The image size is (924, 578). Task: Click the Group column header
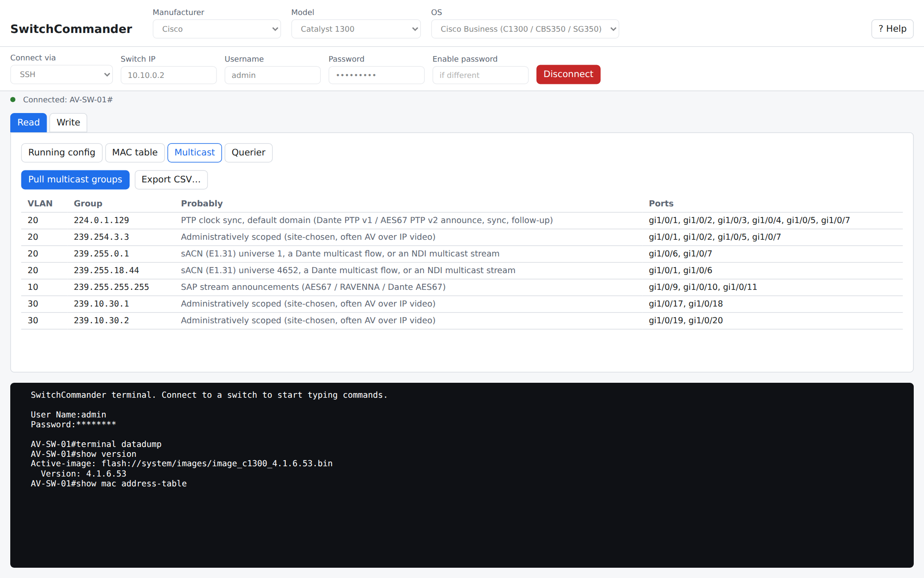(x=88, y=203)
